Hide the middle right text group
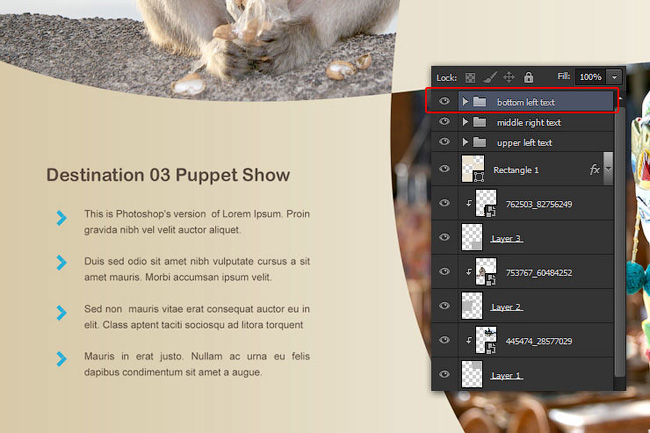650x433 pixels. click(444, 121)
